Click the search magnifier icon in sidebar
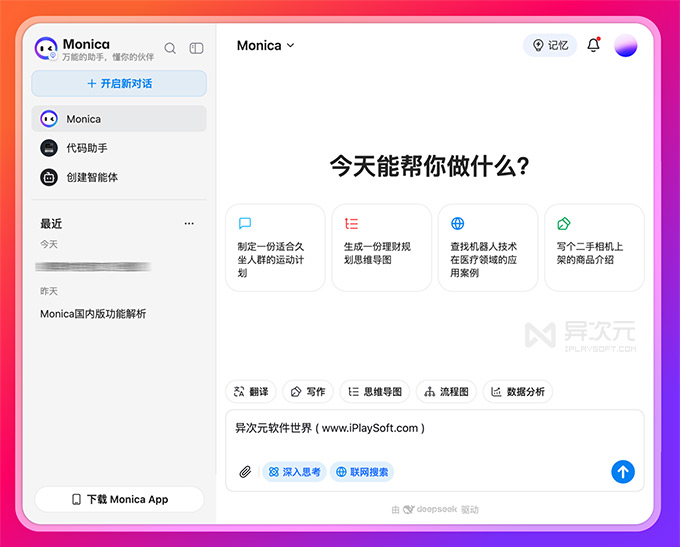This screenshot has height=547, width=680. tap(170, 48)
